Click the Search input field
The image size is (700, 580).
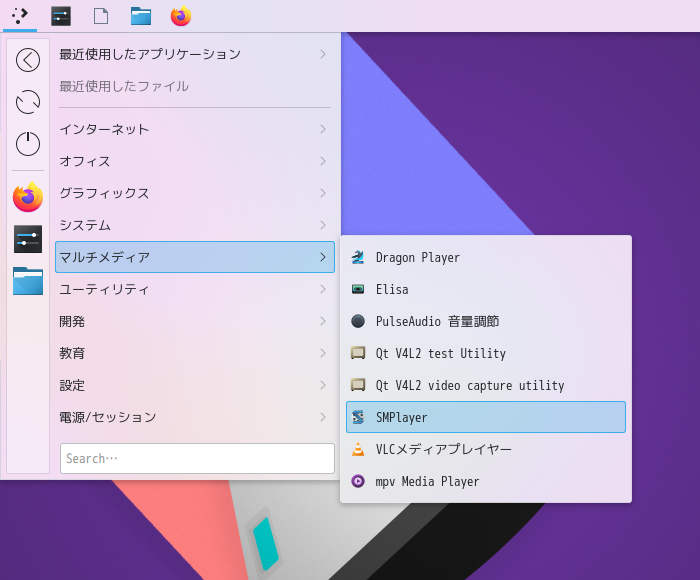(x=197, y=458)
